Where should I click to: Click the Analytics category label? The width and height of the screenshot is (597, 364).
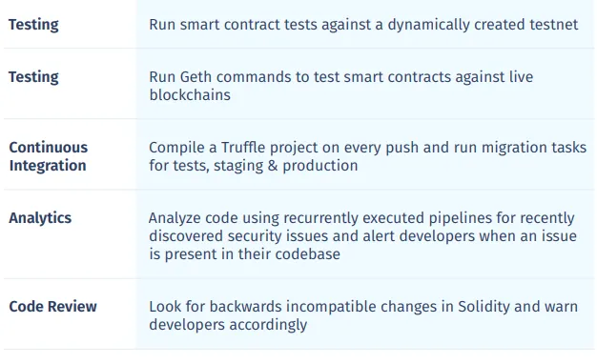pyautogui.click(x=40, y=218)
